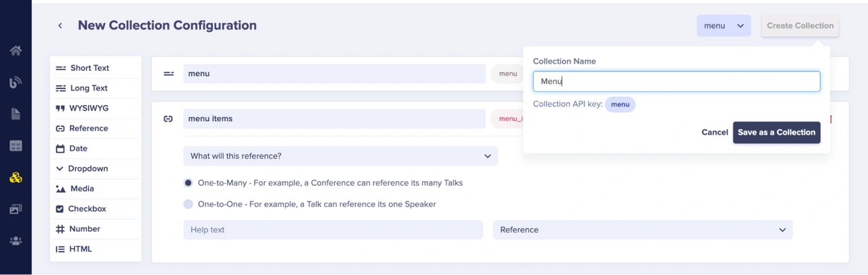Add a Number field

[95, 229]
